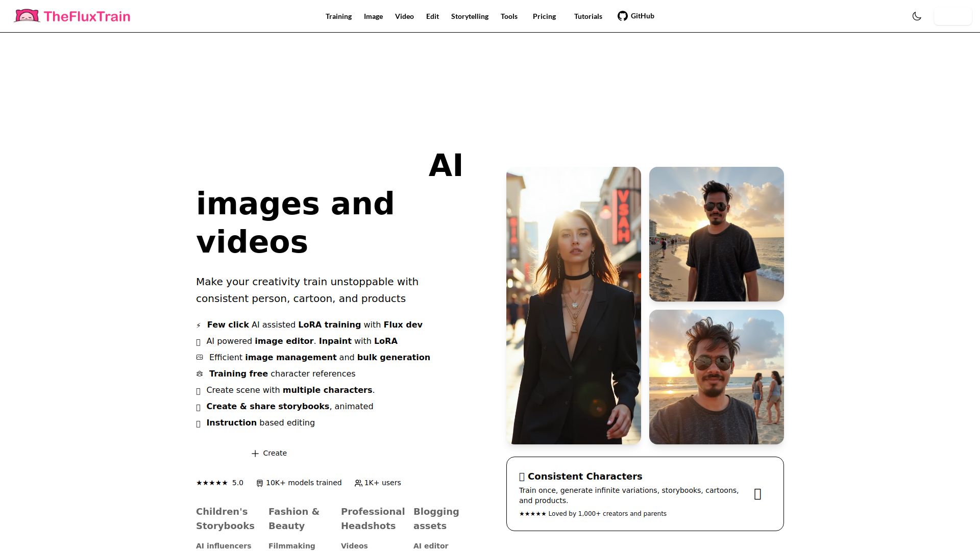Click the models trained train icon
980x551 pixels.
(260, 483)
